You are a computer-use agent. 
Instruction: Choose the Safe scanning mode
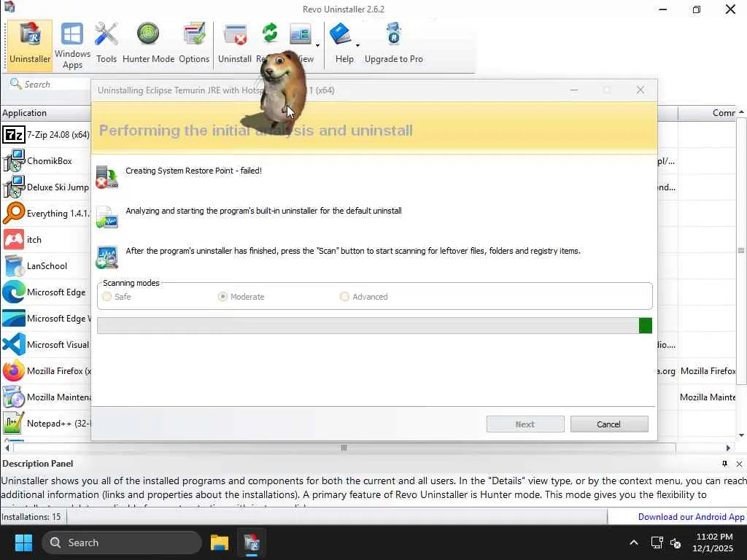tap(107, 297)
